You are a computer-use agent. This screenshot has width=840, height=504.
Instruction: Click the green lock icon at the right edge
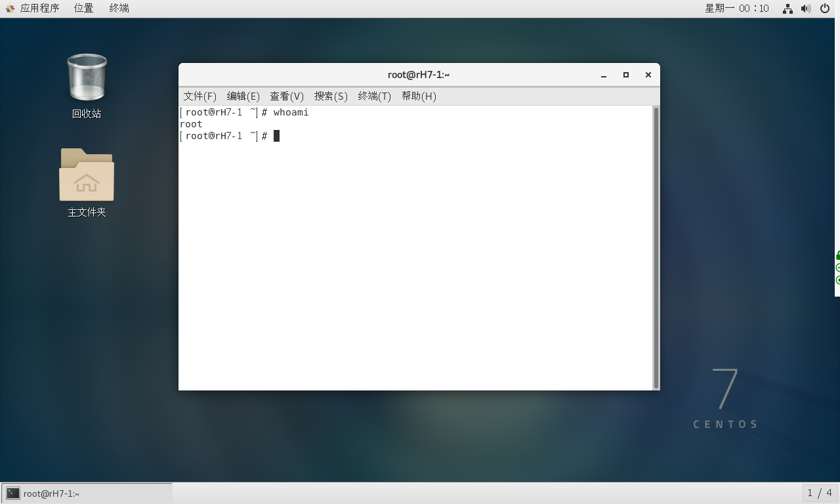tap(837, 255)
